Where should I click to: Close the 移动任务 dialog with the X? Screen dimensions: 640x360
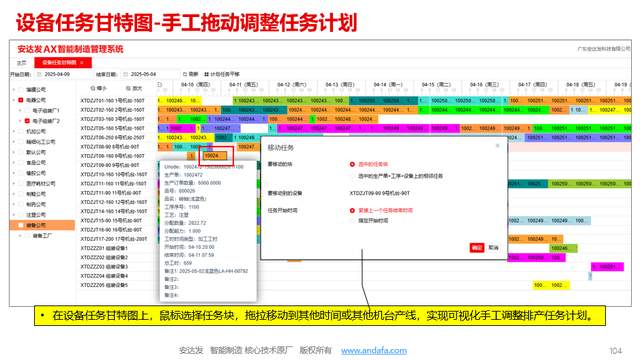[x=497, y=146]
